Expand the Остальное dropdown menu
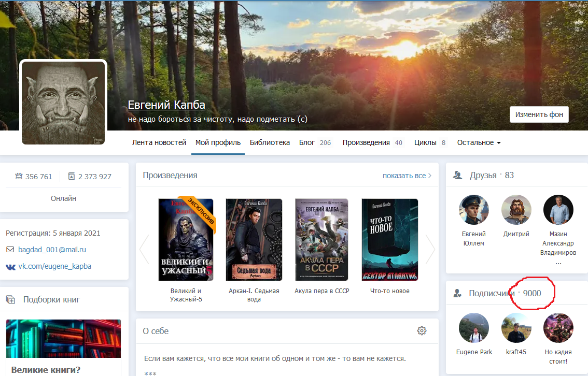The height and width of the screenshot is (376, 588). pos(478,142)
